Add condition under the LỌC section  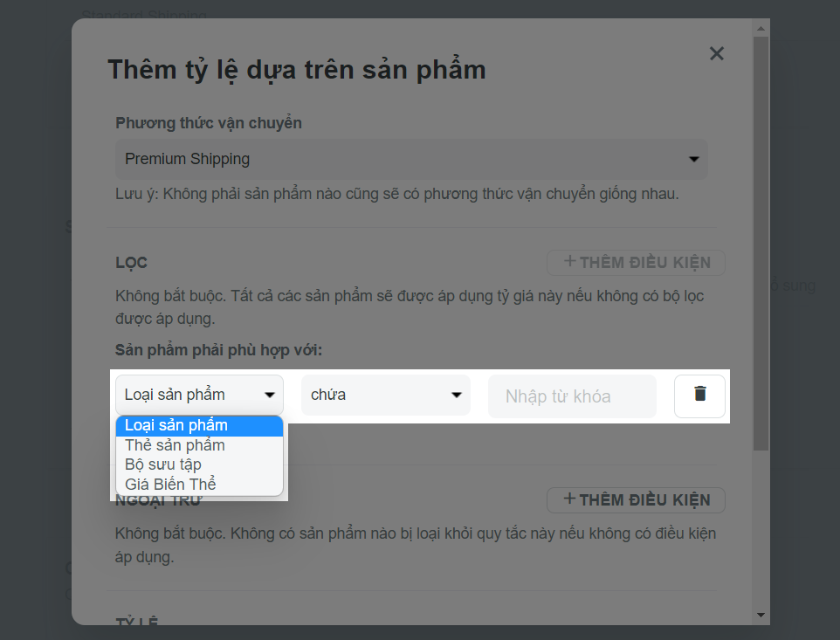click(x=636, y=263)
